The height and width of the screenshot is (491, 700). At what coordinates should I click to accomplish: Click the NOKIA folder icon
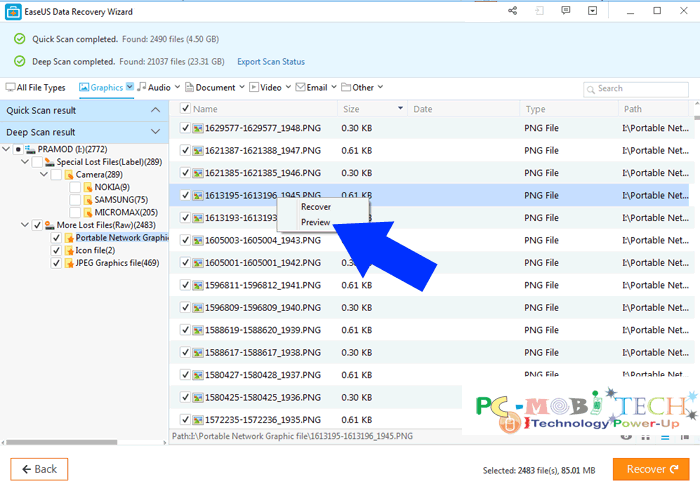pyautogui.click(x=88, y=187)
